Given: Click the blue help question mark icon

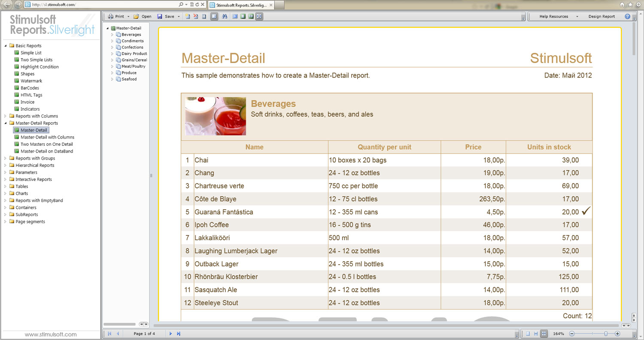Looking at the screenshot, I should (627, 16).
